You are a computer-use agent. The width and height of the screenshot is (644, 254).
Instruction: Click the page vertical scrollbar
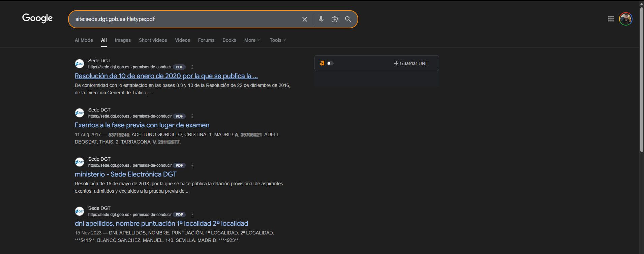tap(641, 77)
